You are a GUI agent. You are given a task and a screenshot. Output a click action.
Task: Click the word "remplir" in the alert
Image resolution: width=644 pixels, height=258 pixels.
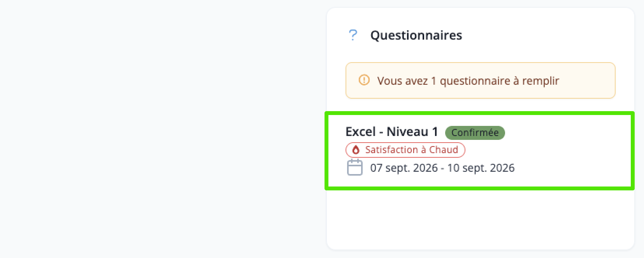[x=540, y=81]
